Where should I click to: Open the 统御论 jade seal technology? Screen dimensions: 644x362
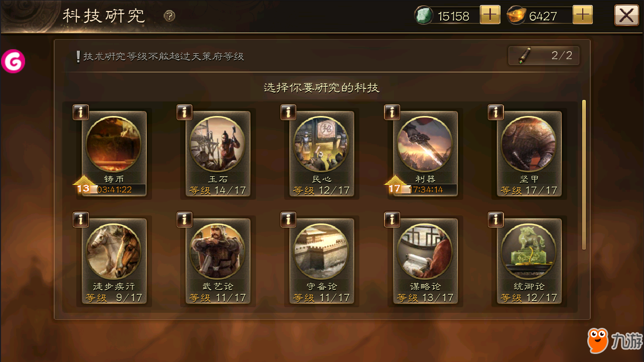[x=529, y=262]
